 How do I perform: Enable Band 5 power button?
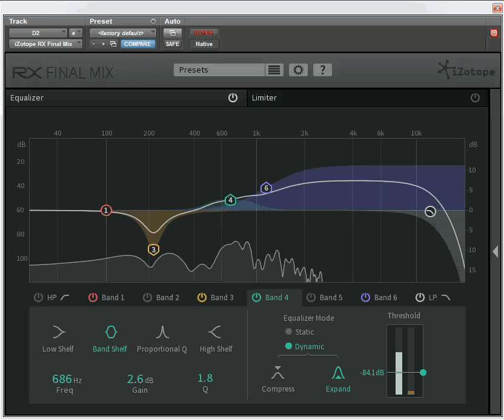click(x=311, y=298)
